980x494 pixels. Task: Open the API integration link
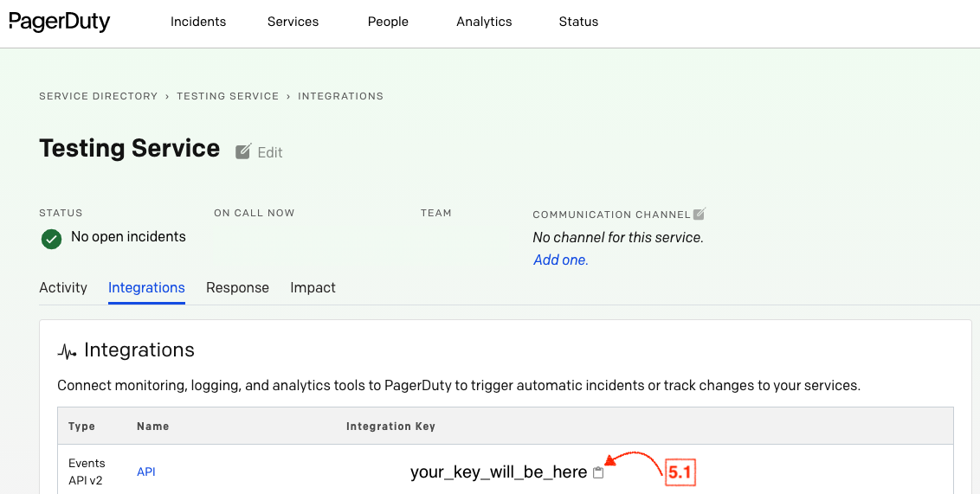pyautogui.click(x=146, y=472)
